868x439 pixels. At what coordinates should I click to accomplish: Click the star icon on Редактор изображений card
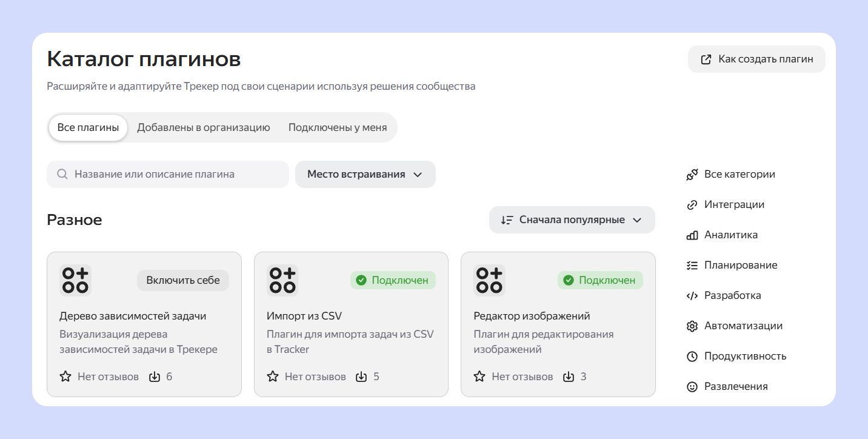[x=479, y=377]
